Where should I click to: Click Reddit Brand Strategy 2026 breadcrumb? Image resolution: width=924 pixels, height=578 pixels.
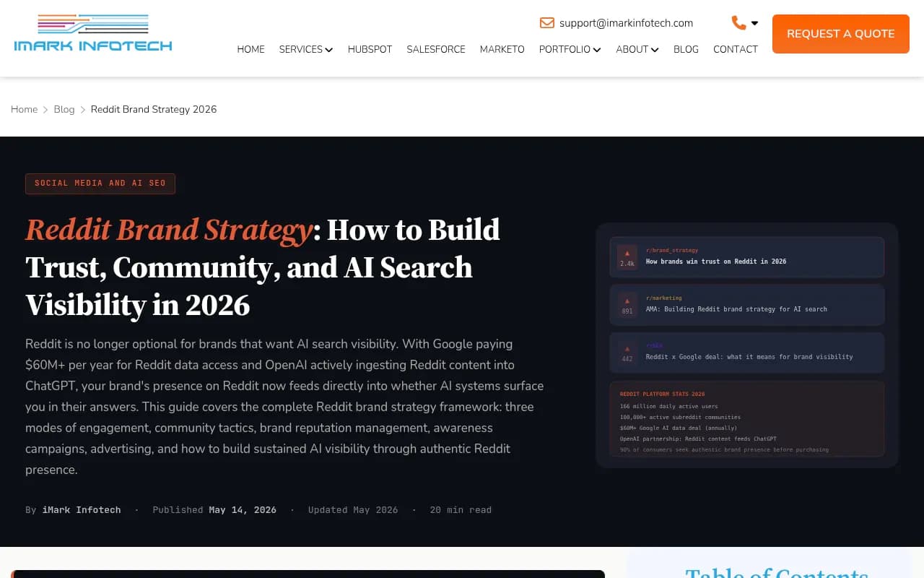(154, 109)
